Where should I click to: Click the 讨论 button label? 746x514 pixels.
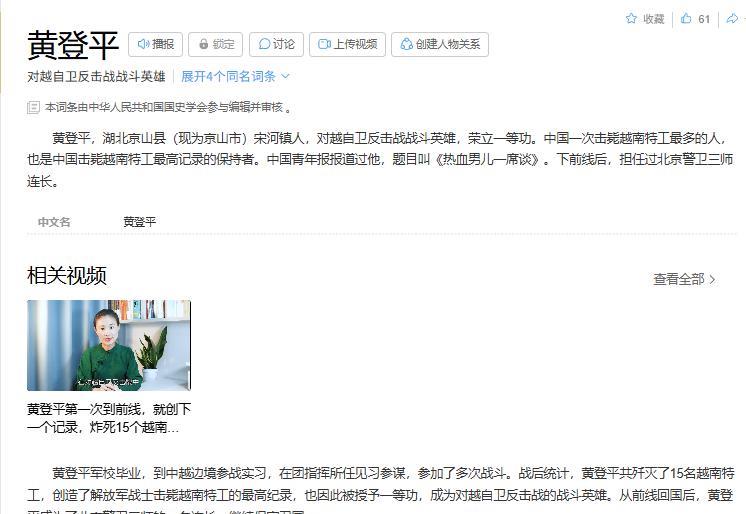click(284, 44)
